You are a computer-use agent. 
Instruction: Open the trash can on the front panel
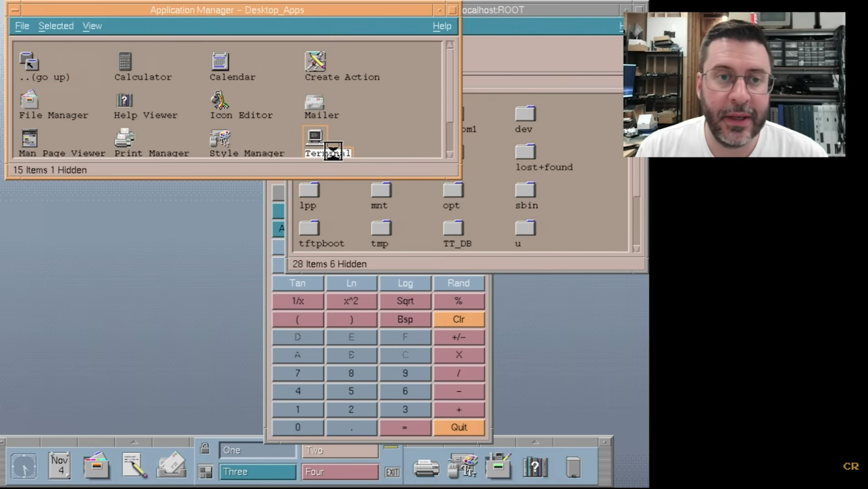[x=573, y=467]
